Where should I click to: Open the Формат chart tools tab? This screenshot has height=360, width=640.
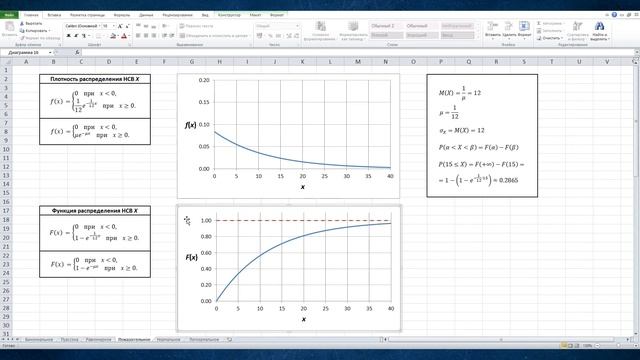coord(277,15)
